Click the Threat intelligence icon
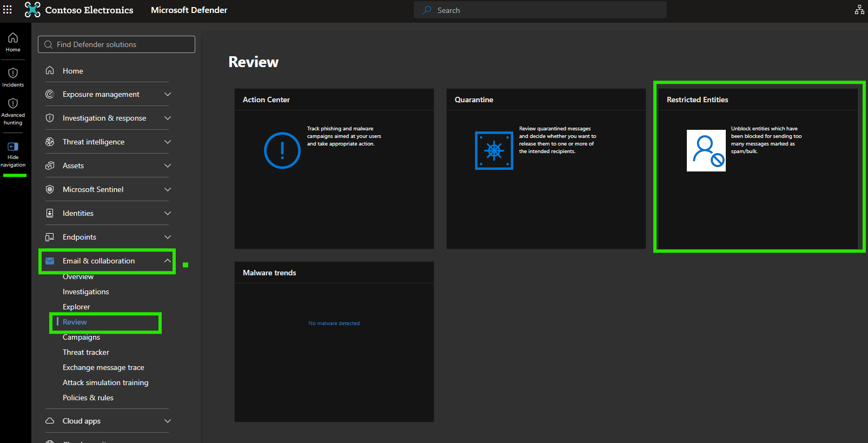This screenshot has height=443, width=868. [50, 142]
